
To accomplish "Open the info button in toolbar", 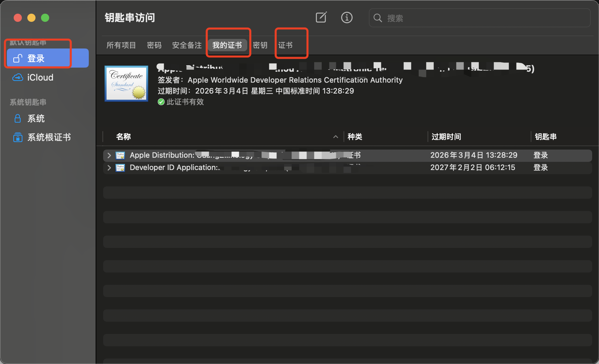I will pos(347,17).
